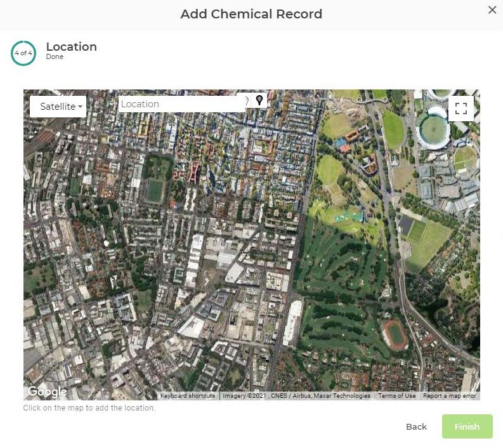Click the location pin marker icon
The image size is (503, 448).
pos(259,101)
